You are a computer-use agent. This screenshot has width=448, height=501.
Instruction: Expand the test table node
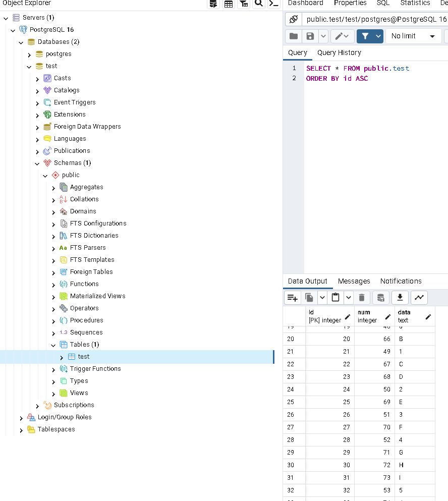[x=62, y=357]
